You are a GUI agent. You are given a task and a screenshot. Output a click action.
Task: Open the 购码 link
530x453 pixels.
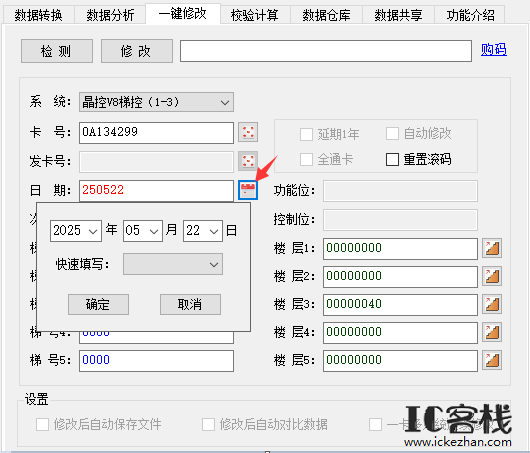click(493, 50)
